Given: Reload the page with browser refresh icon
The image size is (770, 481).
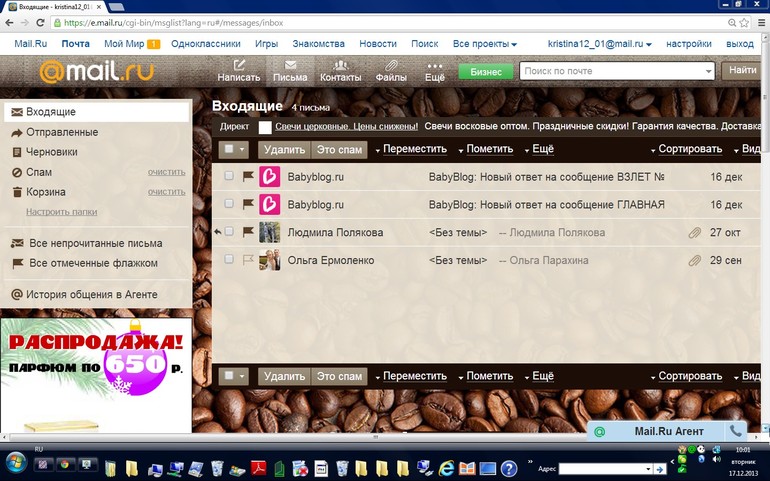Looking at the screenshot, I should coord(40,23).
